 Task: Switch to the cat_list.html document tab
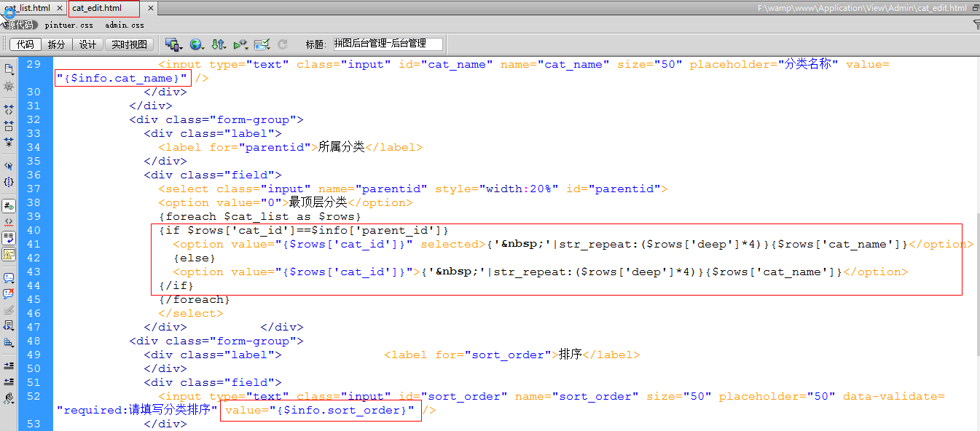click(28, 8)
